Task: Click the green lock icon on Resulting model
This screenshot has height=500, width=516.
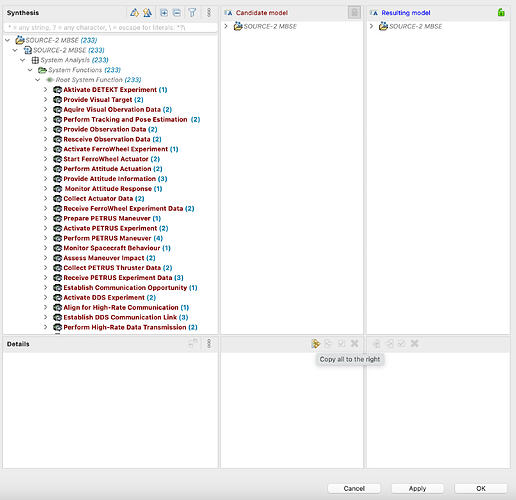Action: click(501, 13)
